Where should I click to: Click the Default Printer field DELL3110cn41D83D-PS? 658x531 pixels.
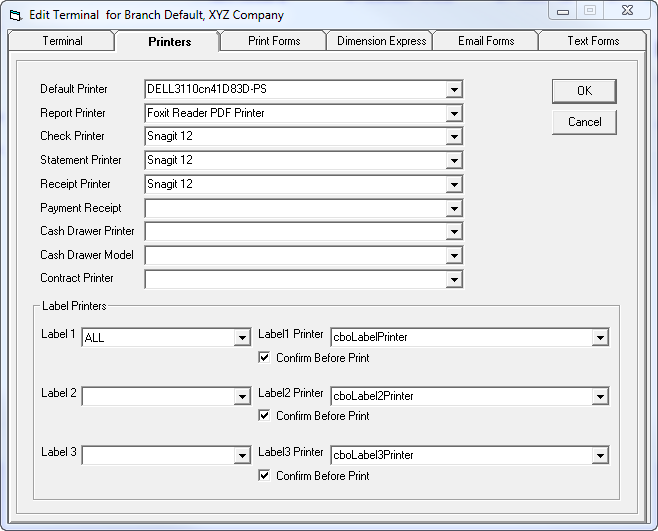tap(304, 89)
